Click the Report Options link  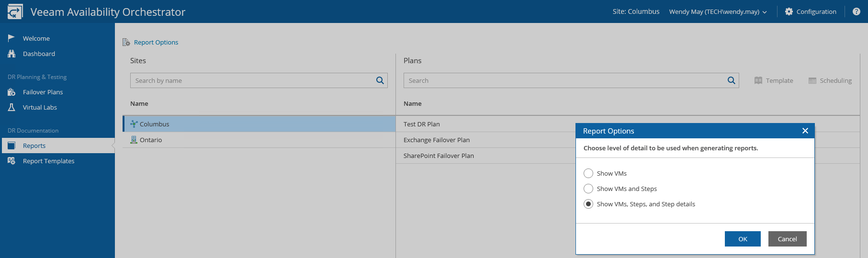156,42
